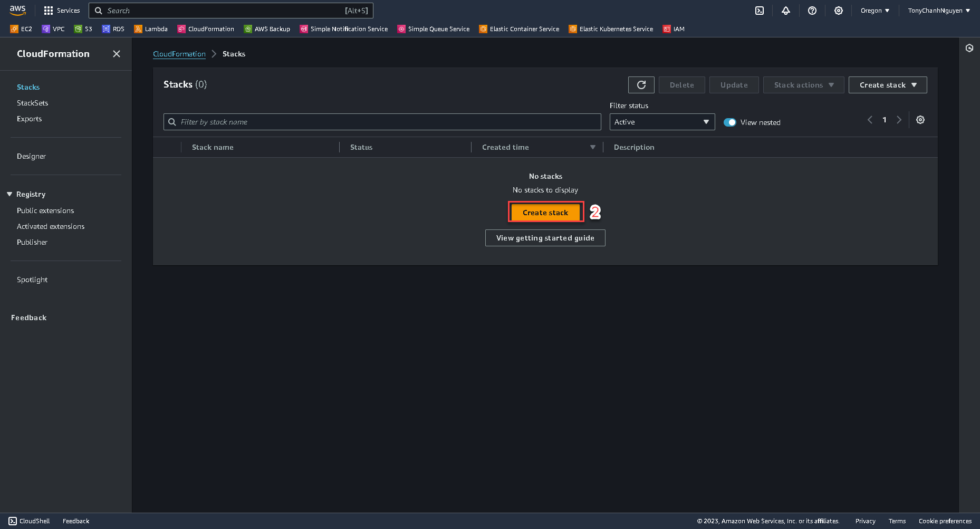This screenshot has height=529, width=980.
Task: Open CloudFormation favorite shortcut
Action: (206, 29)
